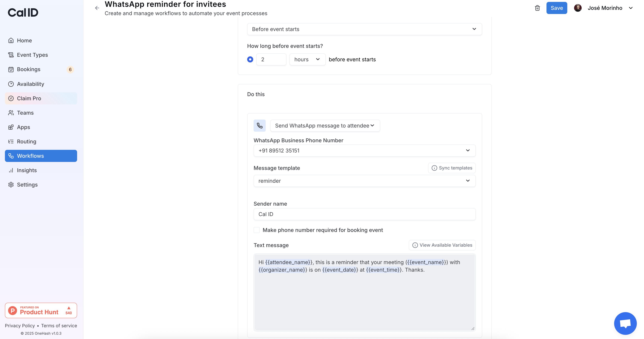Check Make phone number required checkbox
Screen dimensions: 644x339
coord(256,230)
